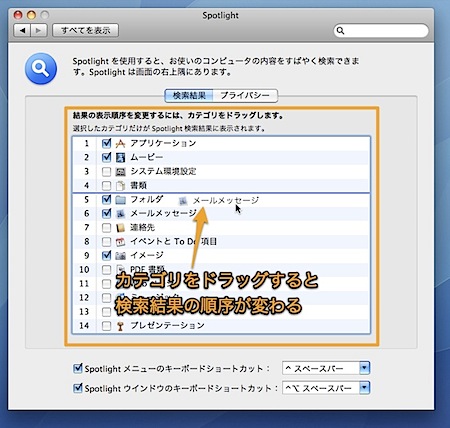Tick the checkbox in row 12

click(x=106, y=298)
